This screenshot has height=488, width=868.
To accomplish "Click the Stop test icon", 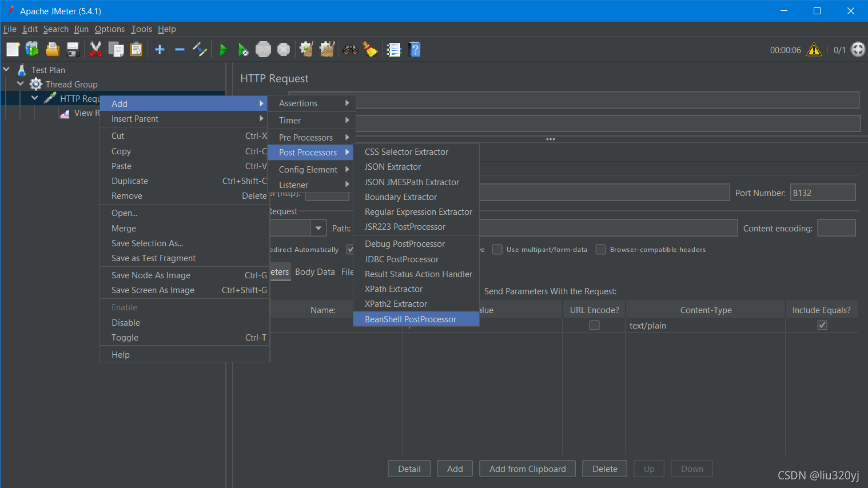I will tap(263, 50).
